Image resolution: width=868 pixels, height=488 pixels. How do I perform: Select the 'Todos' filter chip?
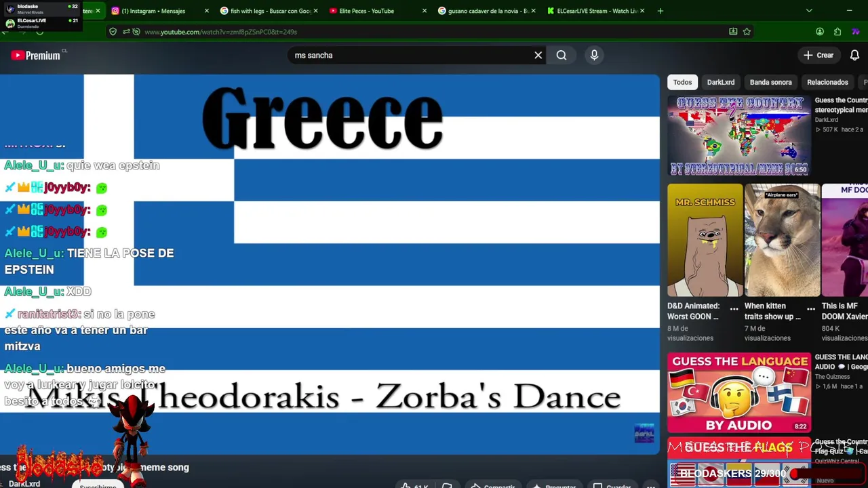click(x=682, y=82)
